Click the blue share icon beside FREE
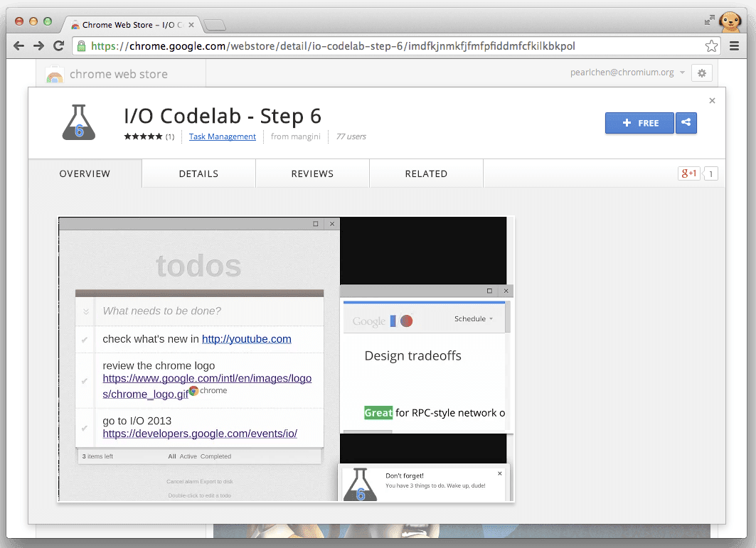The height and width of the screenshot is (548, 756). point(686,123)
